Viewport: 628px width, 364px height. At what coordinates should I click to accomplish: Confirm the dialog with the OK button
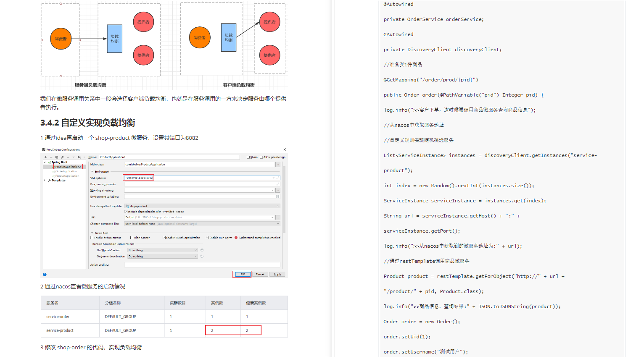pyautogui.click(x=243, y=274)
